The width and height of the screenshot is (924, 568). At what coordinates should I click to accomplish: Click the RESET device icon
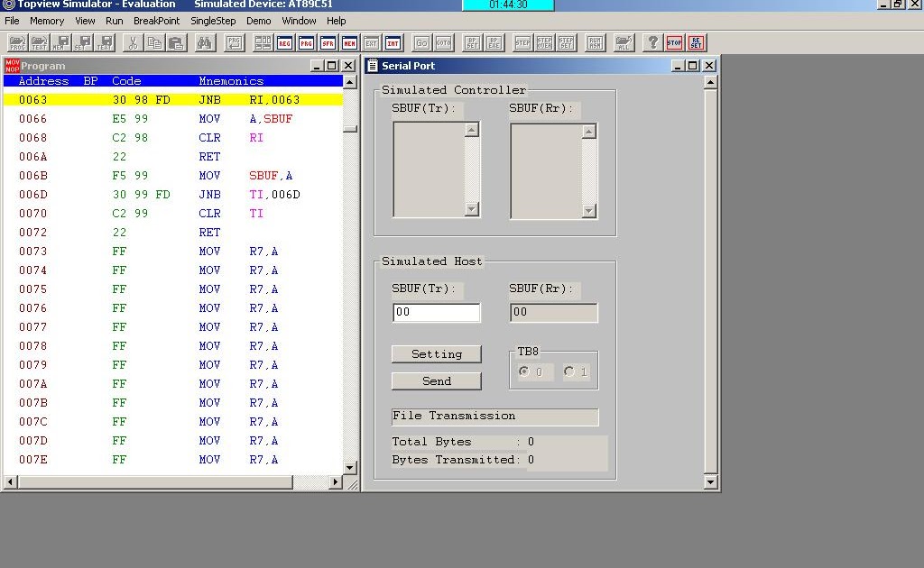(694, 41)
